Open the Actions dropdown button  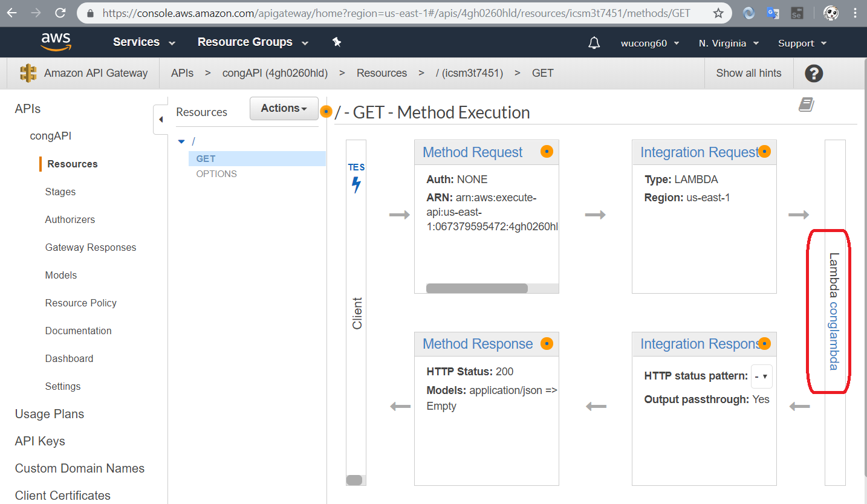284,109
